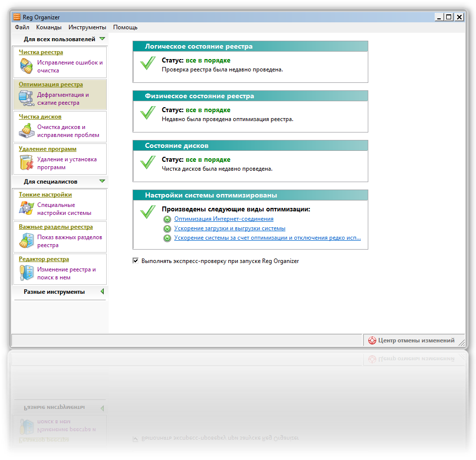Open Тонкие настройки link
The width and height of the screenshot is (476, 460).
coord(45,195)
